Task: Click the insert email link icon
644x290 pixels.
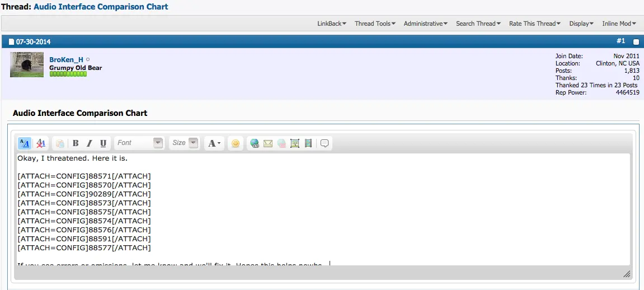Action: coord(268,143)
